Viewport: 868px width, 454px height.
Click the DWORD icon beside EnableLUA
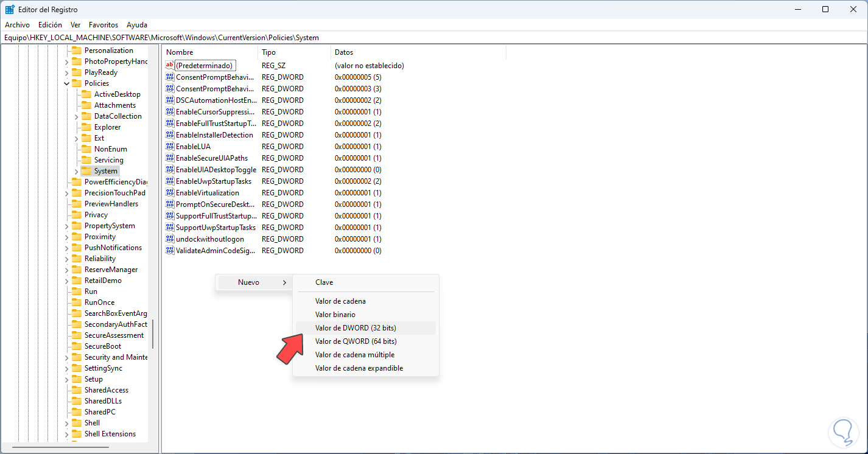pos(170,146)
